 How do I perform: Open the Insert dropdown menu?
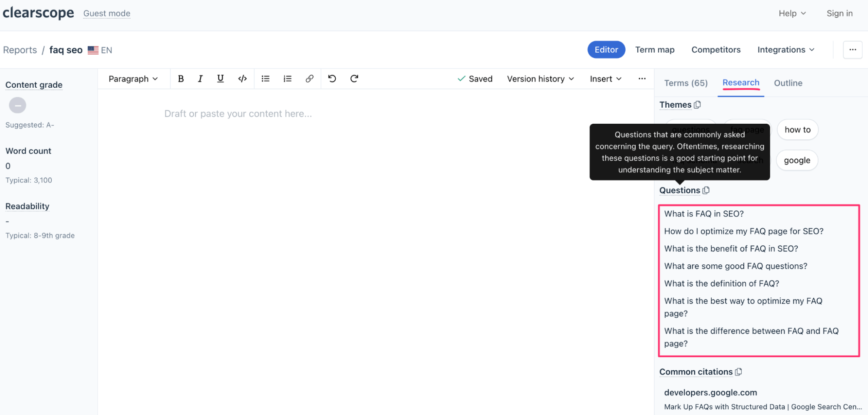[x=606, y=79]
